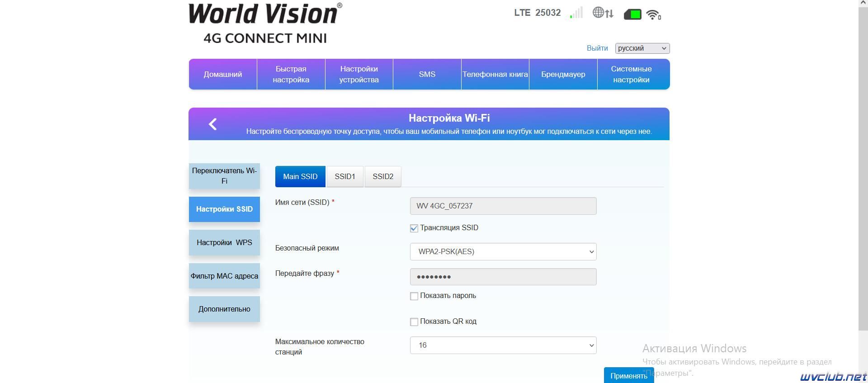Open the Настройки устройства menu
Image resolution: width=868 pixels, height=383 pixels.
pos(359,74)
